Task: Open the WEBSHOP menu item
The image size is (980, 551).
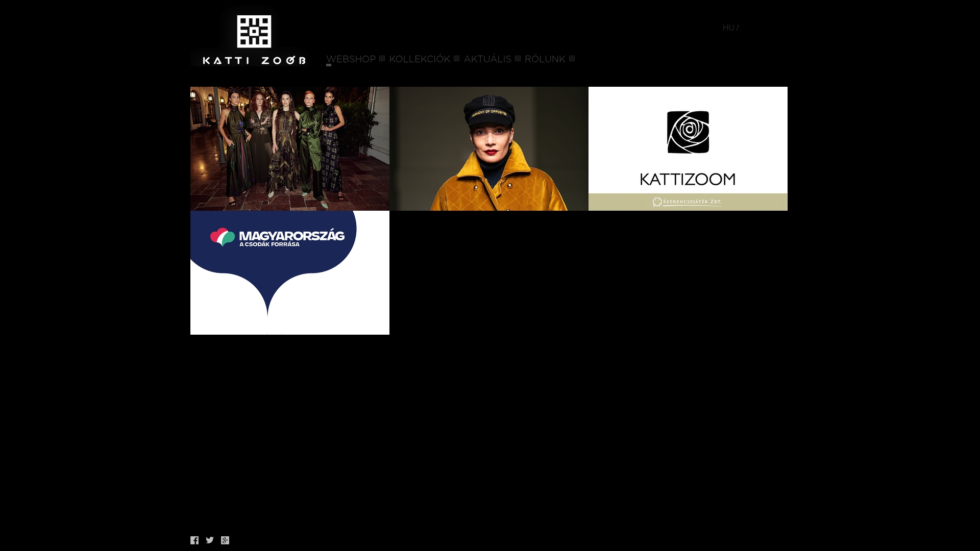Action: coord(351,59)
